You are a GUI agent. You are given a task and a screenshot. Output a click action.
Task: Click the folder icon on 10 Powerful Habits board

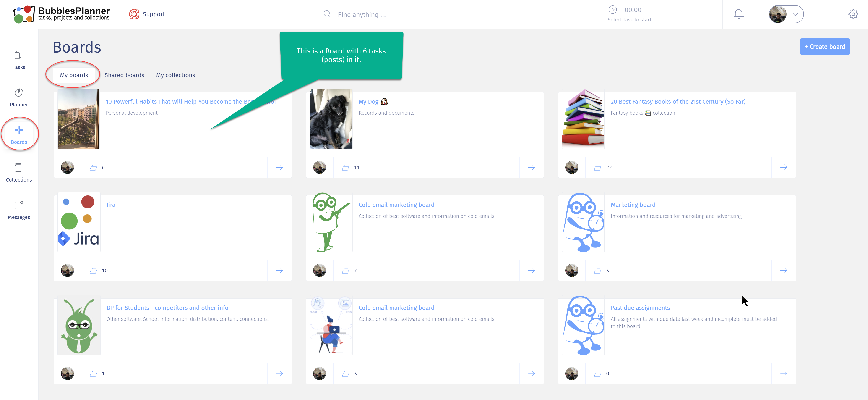[x=93, y=167]
